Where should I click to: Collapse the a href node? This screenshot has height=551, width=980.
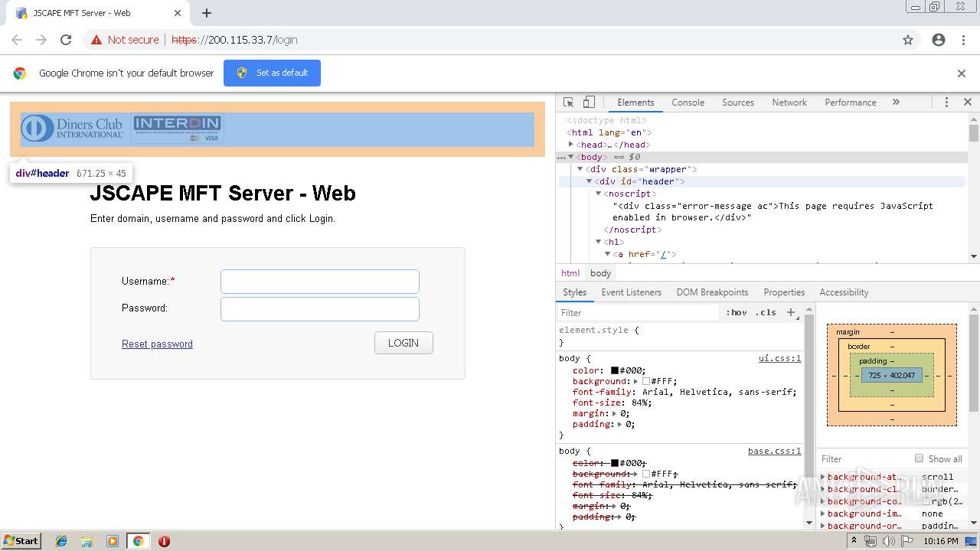[607, 254]
